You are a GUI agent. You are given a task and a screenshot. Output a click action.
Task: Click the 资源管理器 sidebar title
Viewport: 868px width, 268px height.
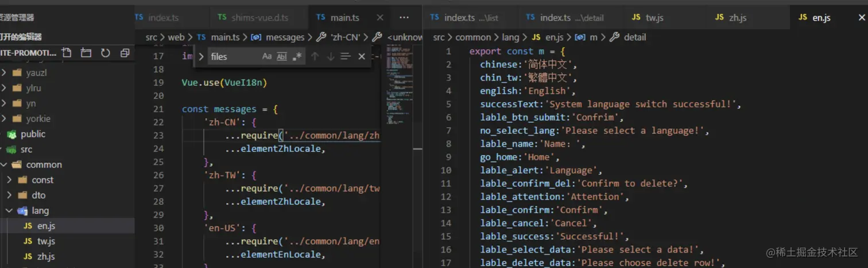[17, 18]
